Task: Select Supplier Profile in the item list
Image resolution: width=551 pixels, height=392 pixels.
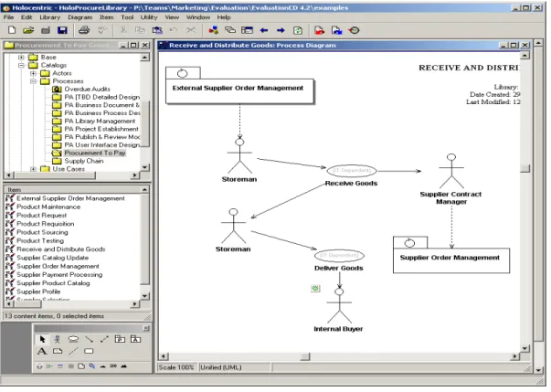Action: point(38,291)
